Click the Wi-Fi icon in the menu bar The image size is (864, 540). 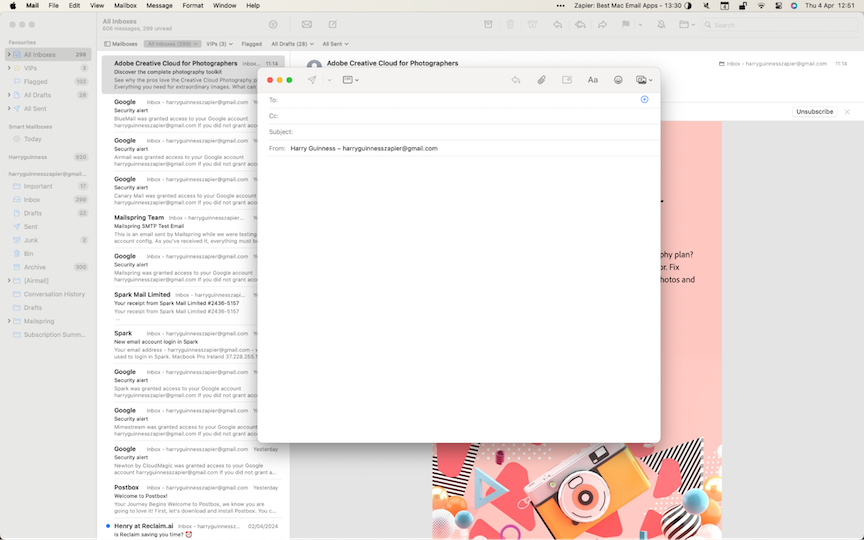[761, 6]
